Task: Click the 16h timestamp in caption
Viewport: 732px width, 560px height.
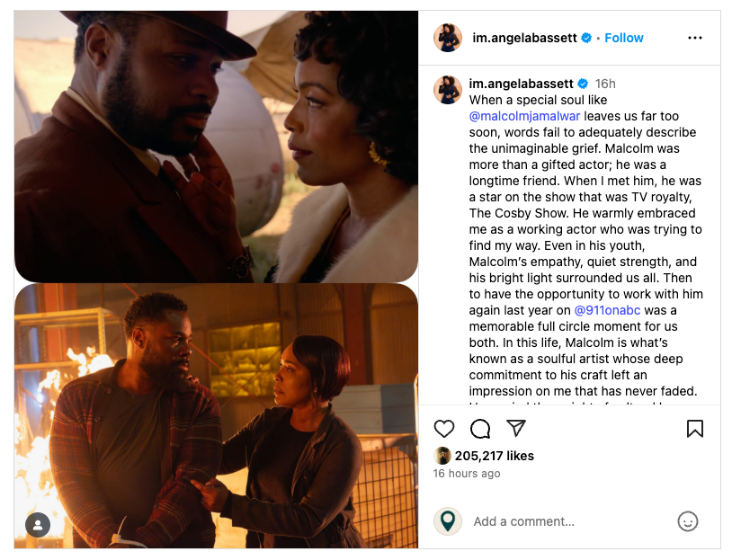Action: pos(605,84)
